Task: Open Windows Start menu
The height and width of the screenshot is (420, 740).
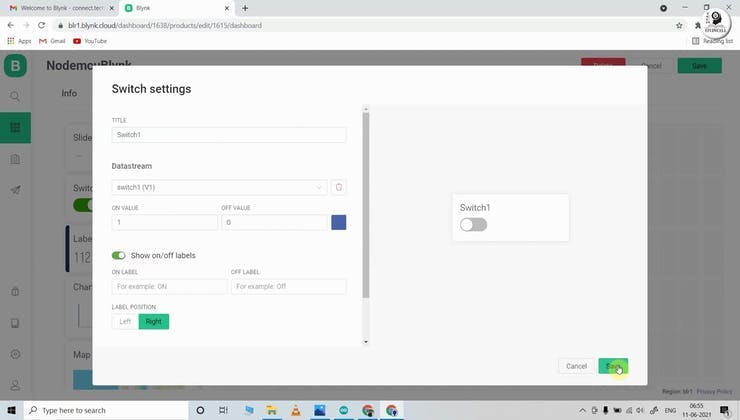Action: [x=11, y=411]
